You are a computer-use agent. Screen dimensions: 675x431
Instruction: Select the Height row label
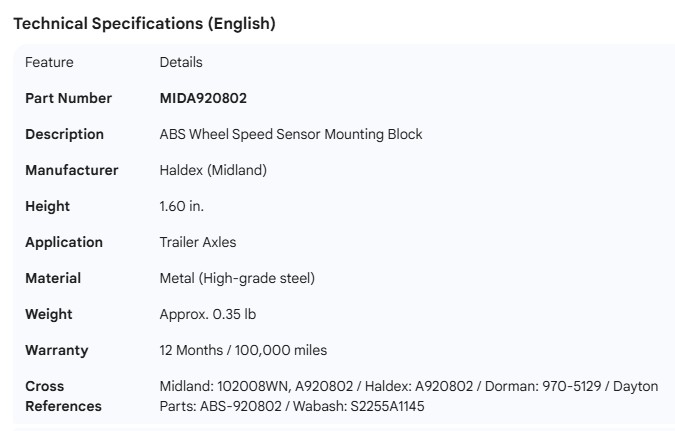[47, 206]
